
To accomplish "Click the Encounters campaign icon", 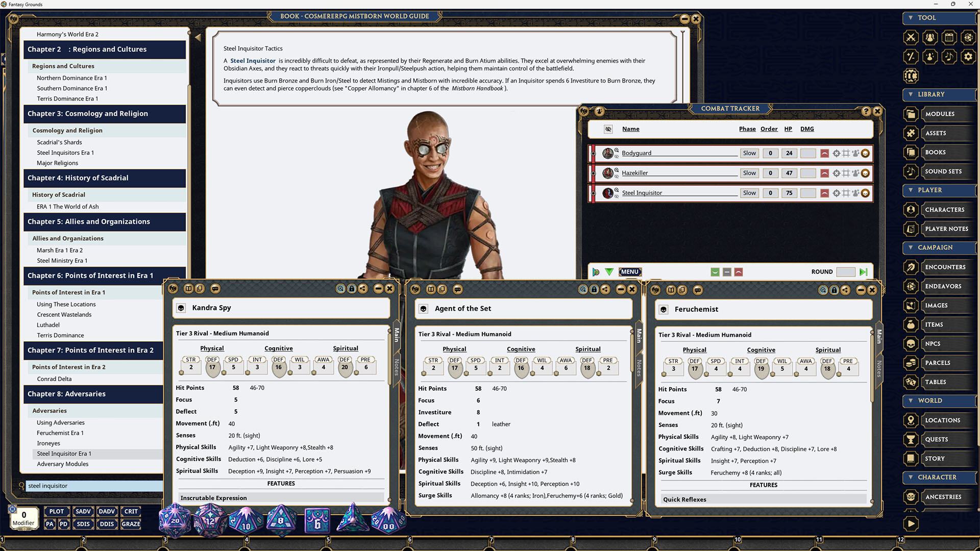I will click(x=911, y=267).
